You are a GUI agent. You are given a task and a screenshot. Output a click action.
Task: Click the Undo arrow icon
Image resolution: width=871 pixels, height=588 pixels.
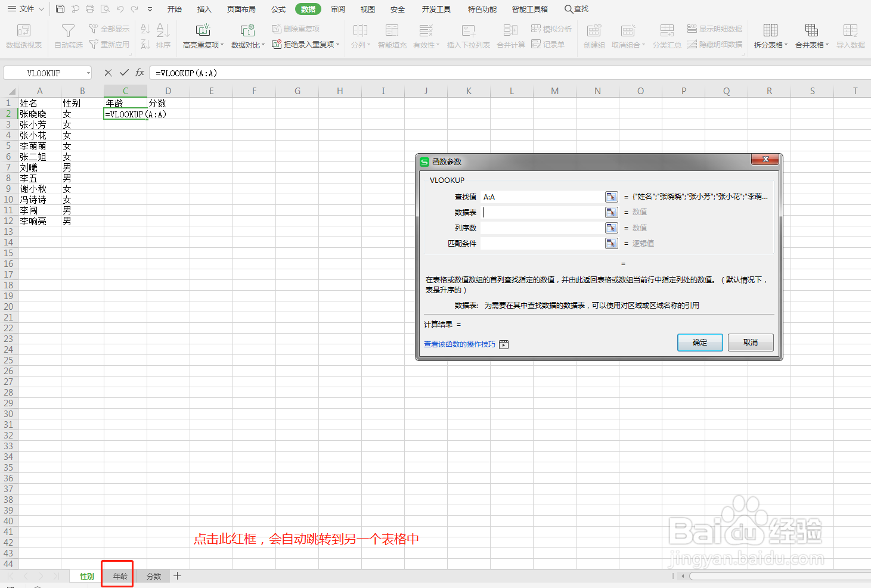click(120, 9)
